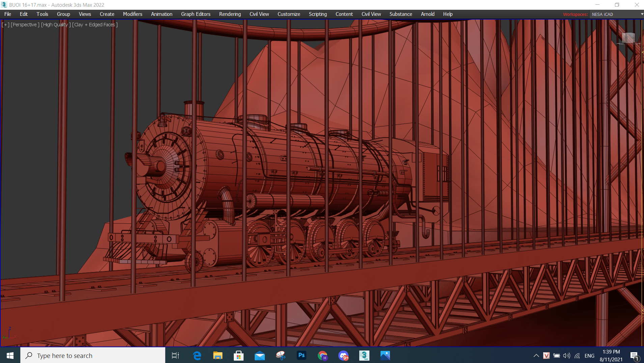Open Discord from the taskbar
This screenshot has height=363, width=644.
tap(343, 356)
